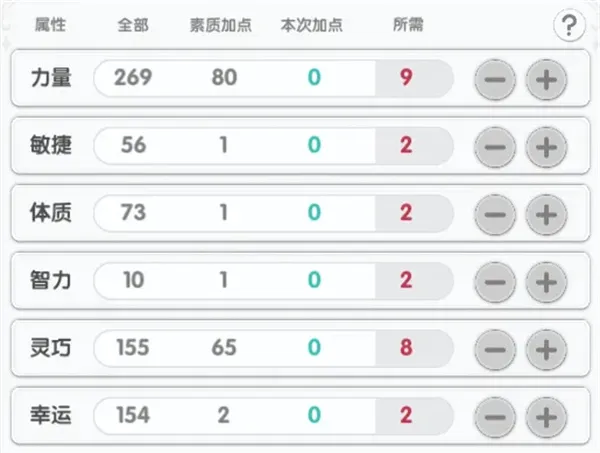Click the 全部 column header
The height and width of the screenshot is (453, 600).
click(x=132, y=25)
